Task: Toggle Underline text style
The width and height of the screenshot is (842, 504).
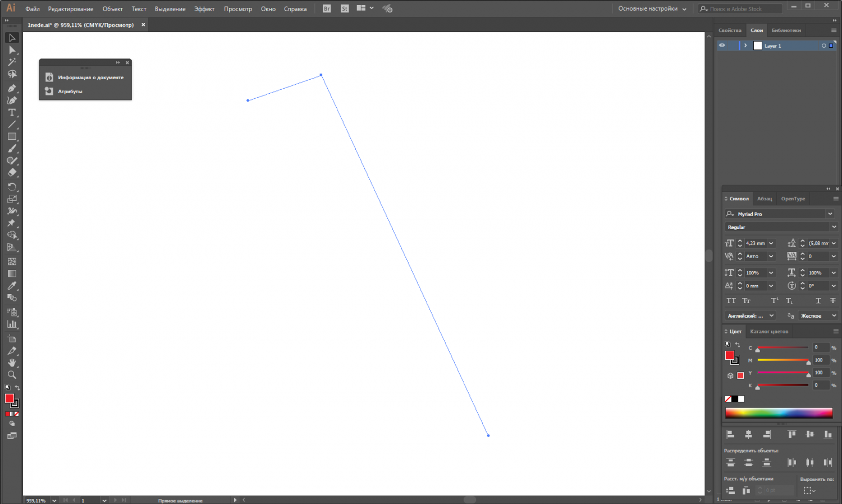Action: (x=818, y=301)
